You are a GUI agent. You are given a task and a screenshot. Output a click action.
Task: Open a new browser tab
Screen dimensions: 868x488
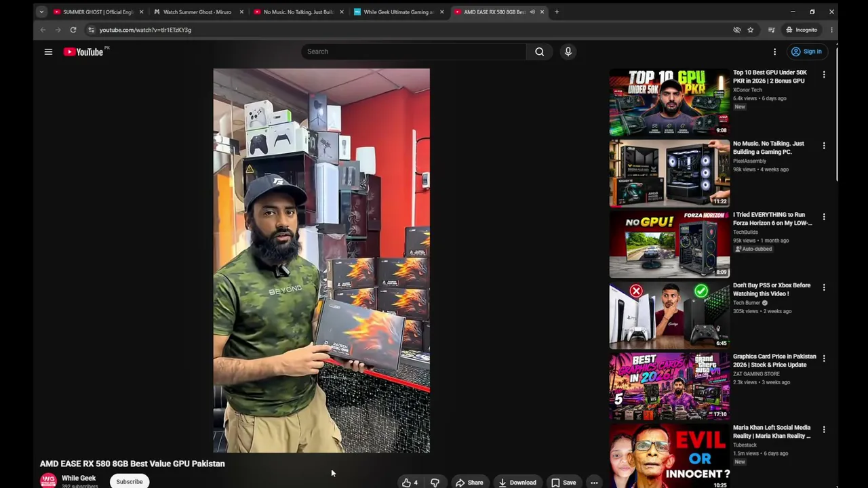click(x=557, y=12)
